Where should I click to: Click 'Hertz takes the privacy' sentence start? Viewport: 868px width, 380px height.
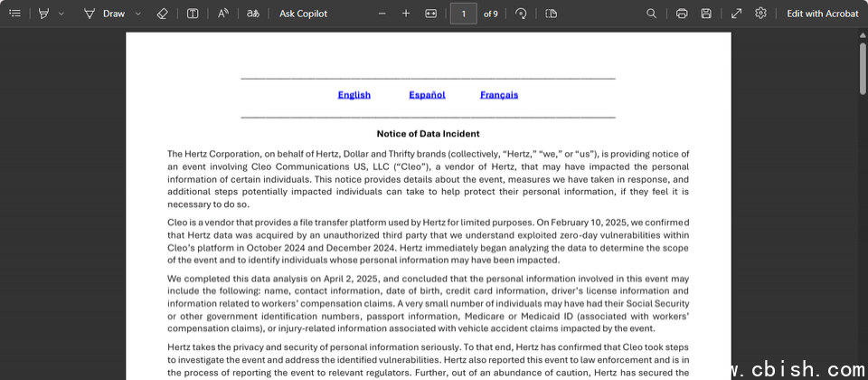pos(213,347)
